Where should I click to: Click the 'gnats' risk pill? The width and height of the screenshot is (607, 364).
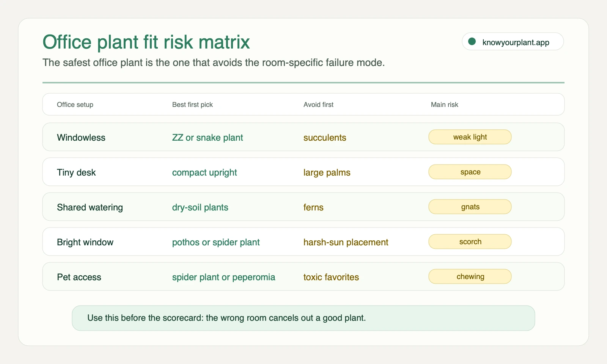[x=470, y=207]
